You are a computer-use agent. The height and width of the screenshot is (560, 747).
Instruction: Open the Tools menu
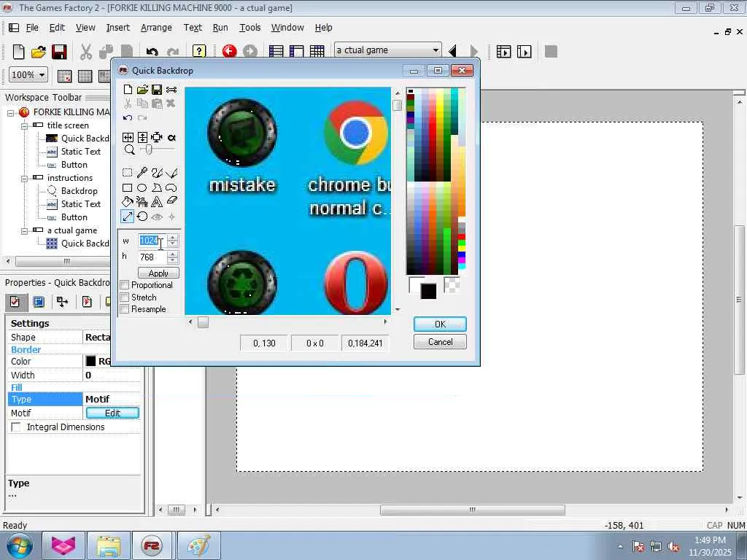pos(249,28)
